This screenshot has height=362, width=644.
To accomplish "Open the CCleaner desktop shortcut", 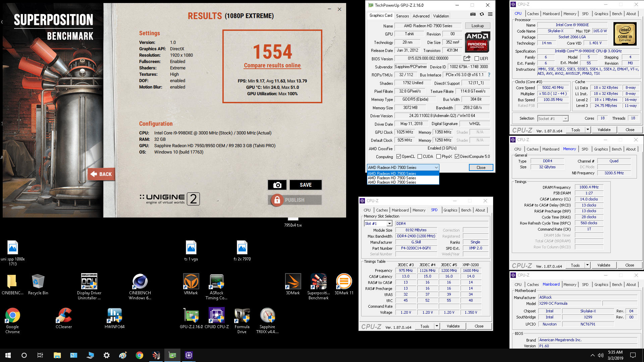I will [x=64, y=318].
